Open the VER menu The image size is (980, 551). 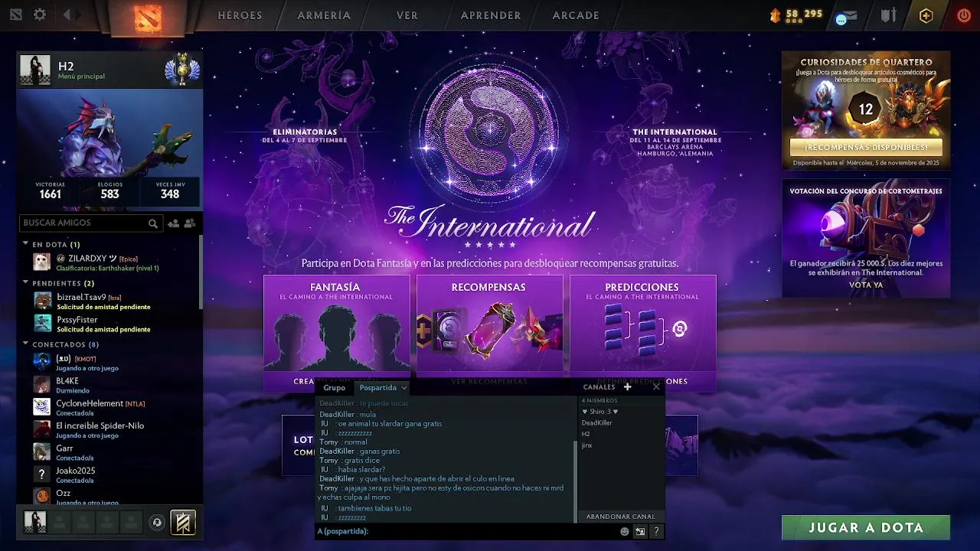click(x=407, y=15)
